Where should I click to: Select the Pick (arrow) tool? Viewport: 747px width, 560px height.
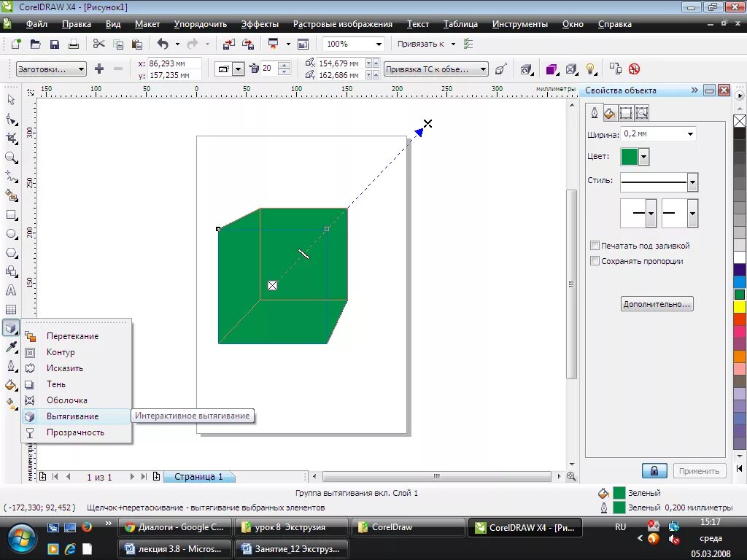(x=11, y=99)
